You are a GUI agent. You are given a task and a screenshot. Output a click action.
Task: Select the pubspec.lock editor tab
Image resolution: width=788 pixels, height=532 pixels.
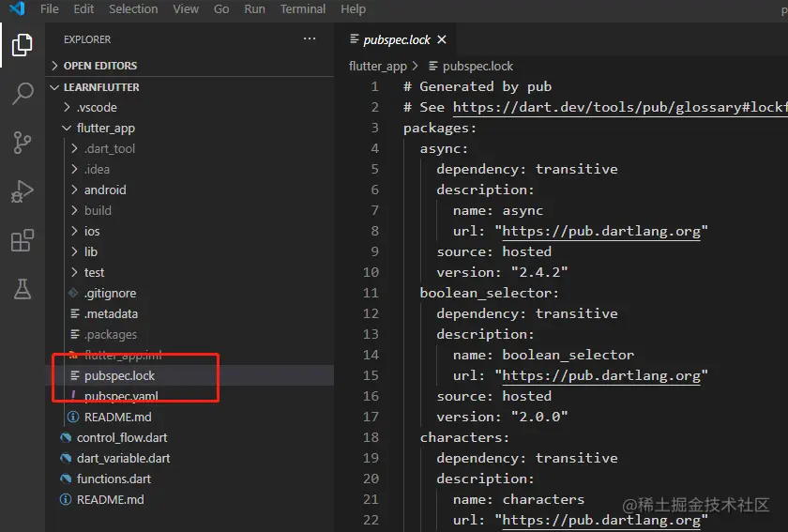397,39
